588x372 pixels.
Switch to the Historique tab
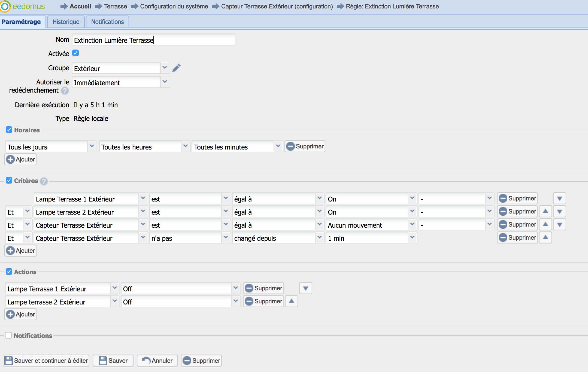66,22
